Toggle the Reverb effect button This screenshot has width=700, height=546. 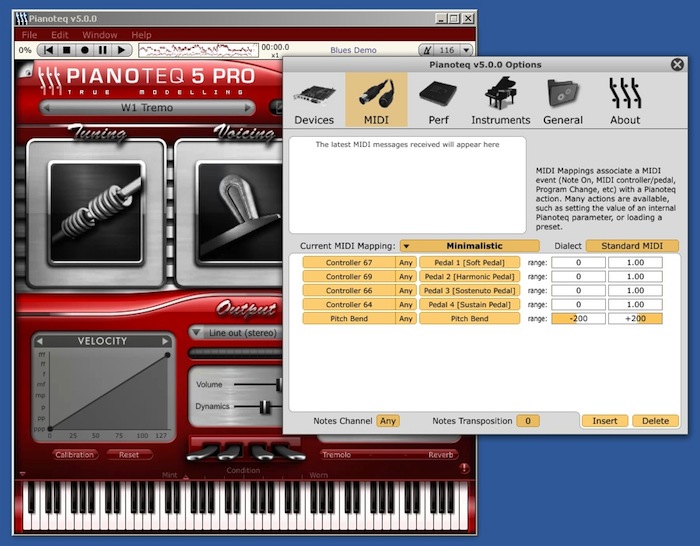click(x=441, y=454)
